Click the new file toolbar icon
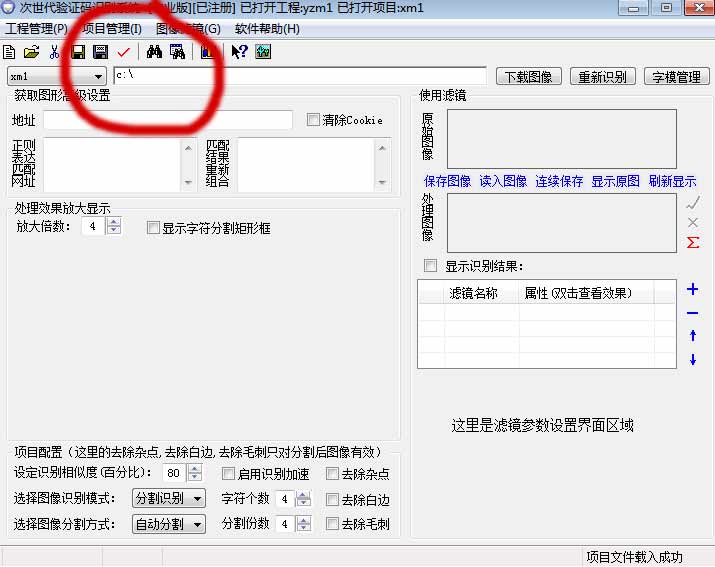This screenshot has width=715, height=567. [x=11, y=52]
